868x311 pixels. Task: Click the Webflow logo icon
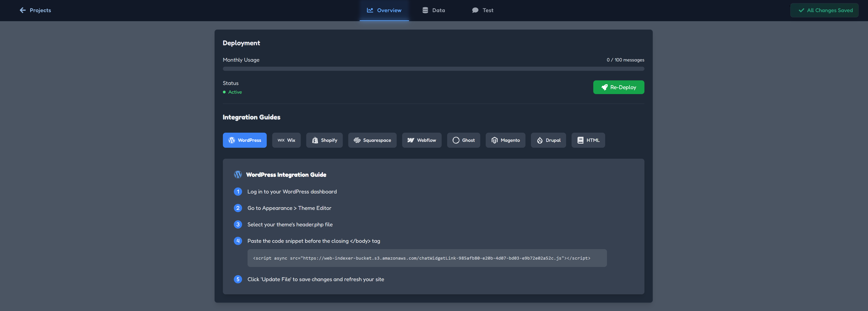point(411,140)
